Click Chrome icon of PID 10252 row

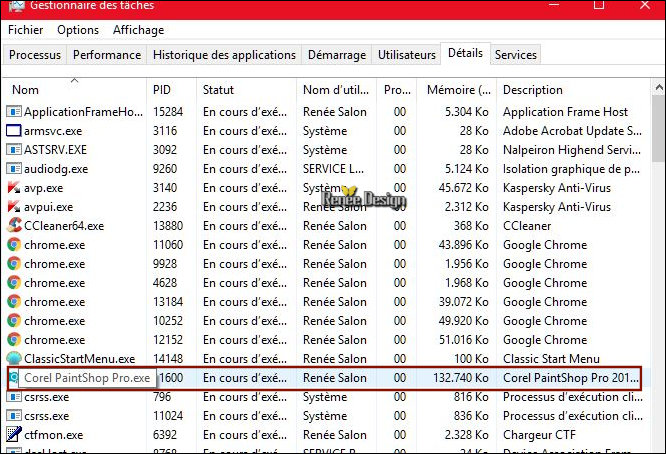(14, 321)
